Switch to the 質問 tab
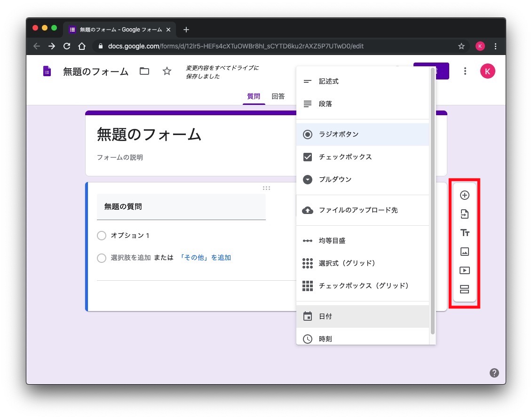 coord(254,96)
